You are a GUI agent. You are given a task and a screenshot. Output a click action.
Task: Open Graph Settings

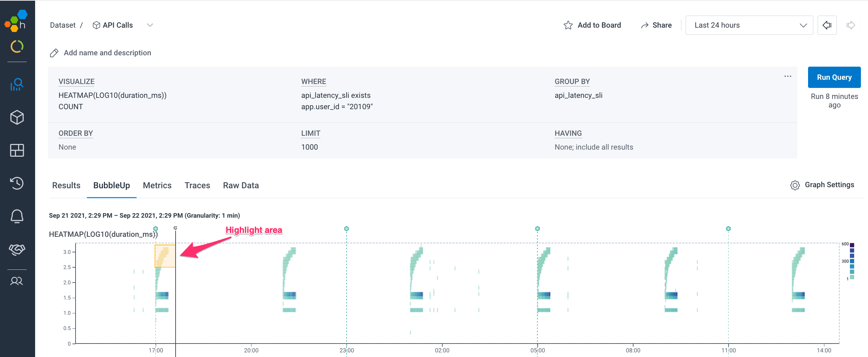click(x=822, y=185)
